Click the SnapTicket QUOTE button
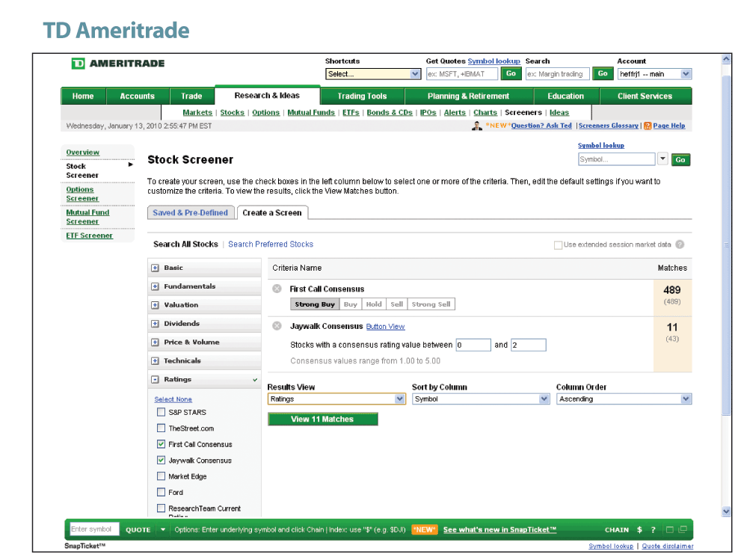This screenshot has height=560, width=738. [138, 530]
